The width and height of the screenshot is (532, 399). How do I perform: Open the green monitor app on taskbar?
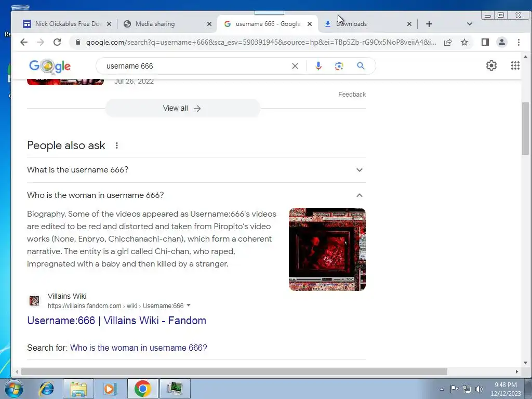tap(175, 389)
